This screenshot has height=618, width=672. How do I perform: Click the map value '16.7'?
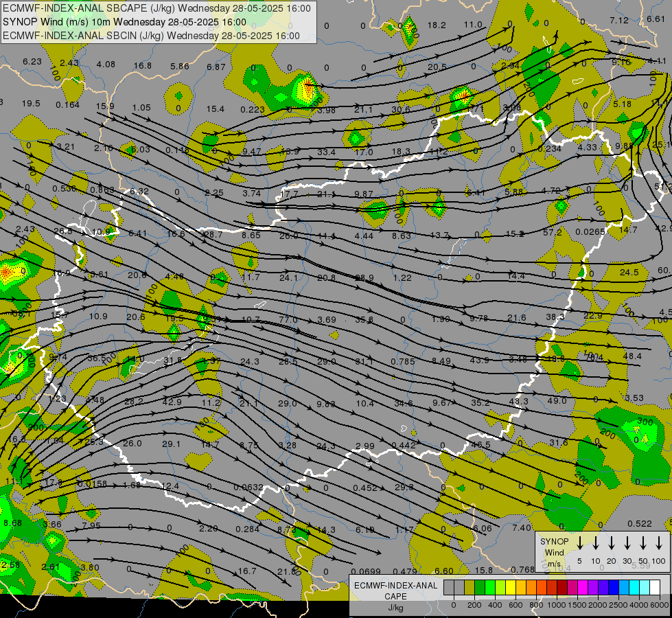click(x=247, y=571)
